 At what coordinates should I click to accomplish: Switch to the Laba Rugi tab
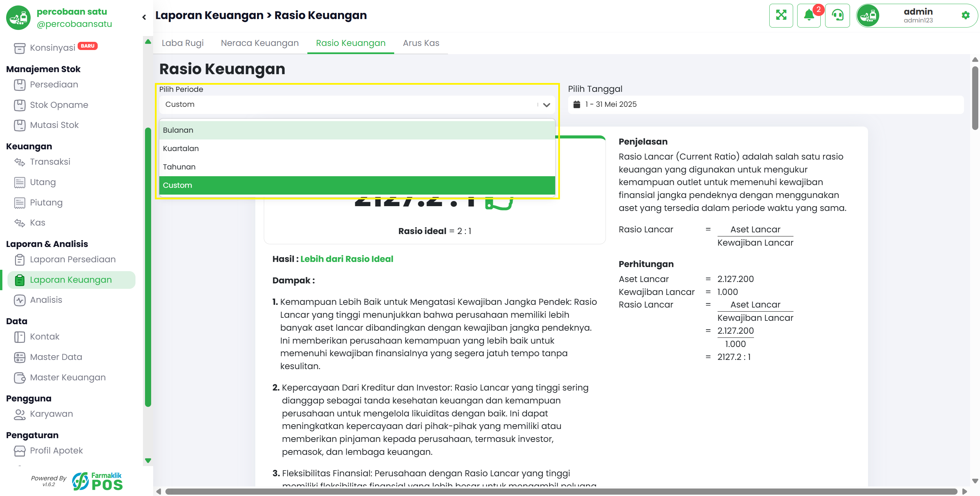(x=182, y=43)
